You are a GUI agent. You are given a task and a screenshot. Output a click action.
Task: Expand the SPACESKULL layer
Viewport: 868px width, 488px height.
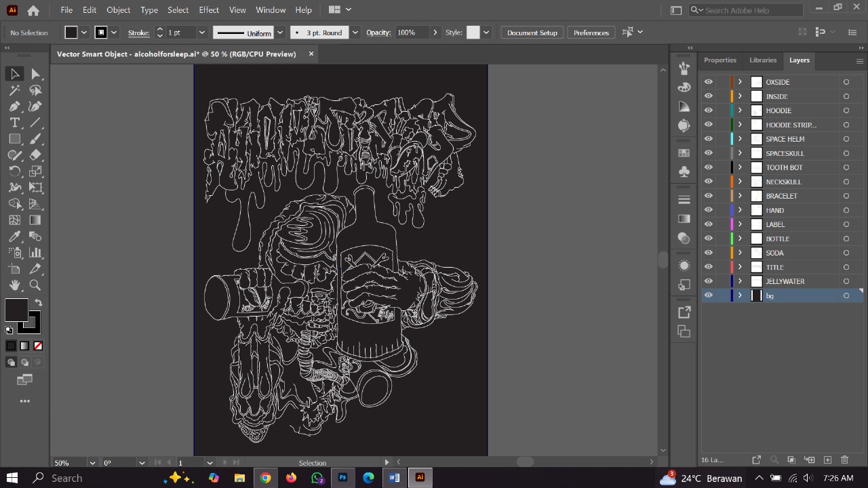(x=740, y=153)
